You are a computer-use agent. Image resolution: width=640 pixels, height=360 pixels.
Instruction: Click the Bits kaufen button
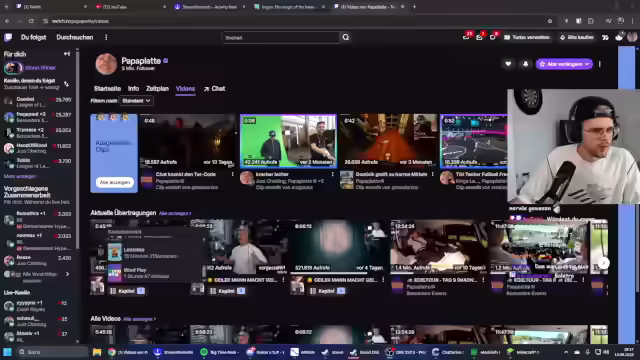tap(577, 37)
